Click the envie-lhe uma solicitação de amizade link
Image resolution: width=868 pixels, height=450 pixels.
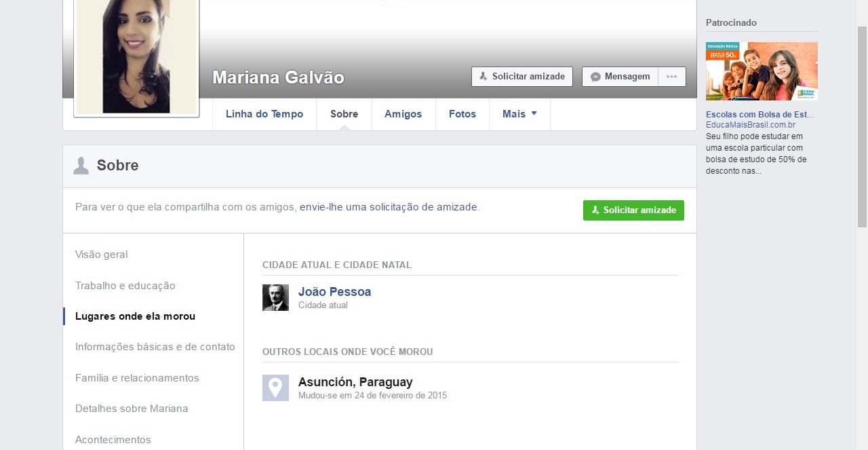tap(388, 207)
